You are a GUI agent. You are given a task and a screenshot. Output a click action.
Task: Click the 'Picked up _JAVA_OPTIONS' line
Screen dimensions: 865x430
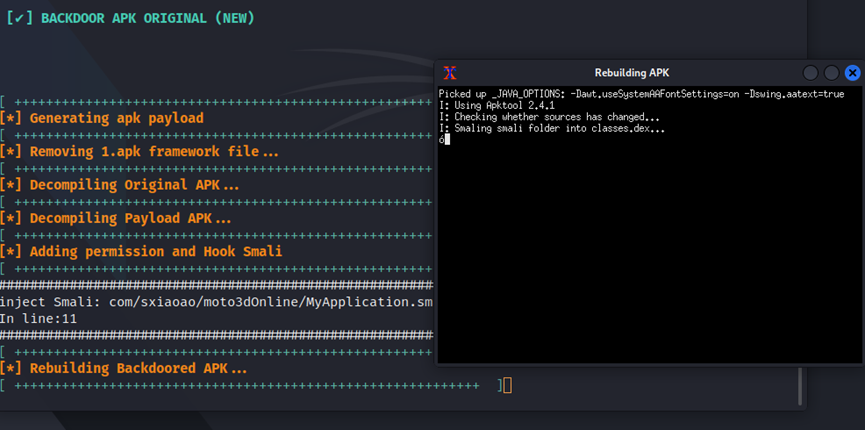coord(641,94)
